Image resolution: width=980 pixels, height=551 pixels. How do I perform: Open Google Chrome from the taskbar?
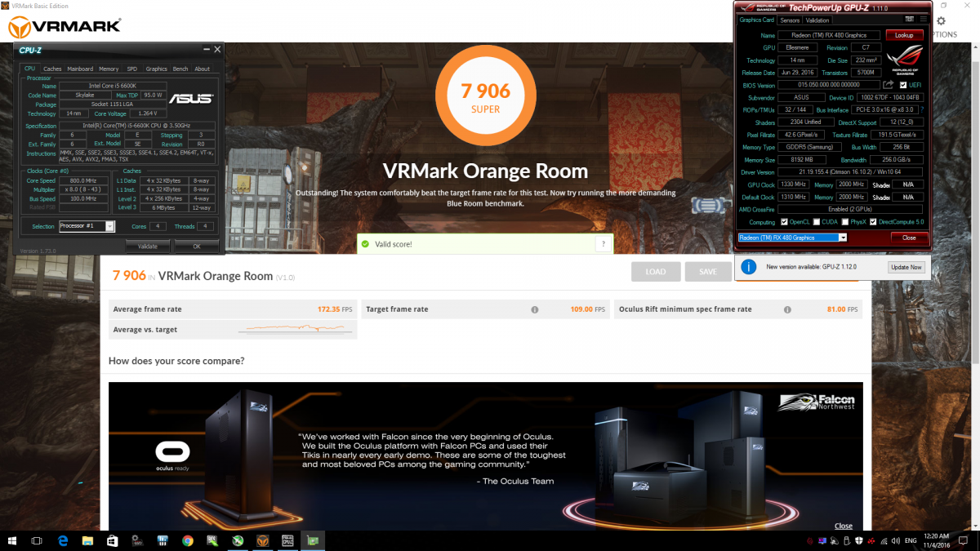[x=188, y=540]
